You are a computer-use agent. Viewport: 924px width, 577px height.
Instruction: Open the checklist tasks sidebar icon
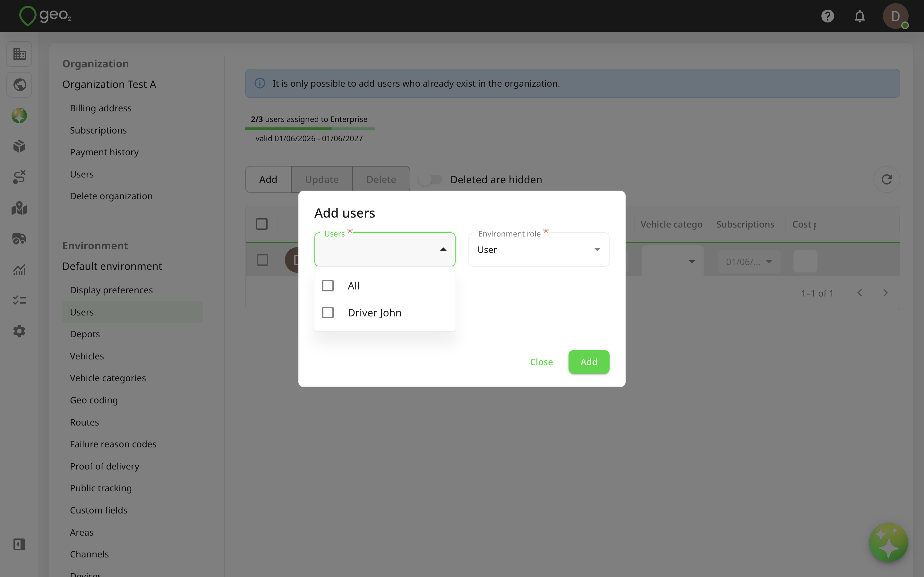pyautogui.click(x=19, y=300)
